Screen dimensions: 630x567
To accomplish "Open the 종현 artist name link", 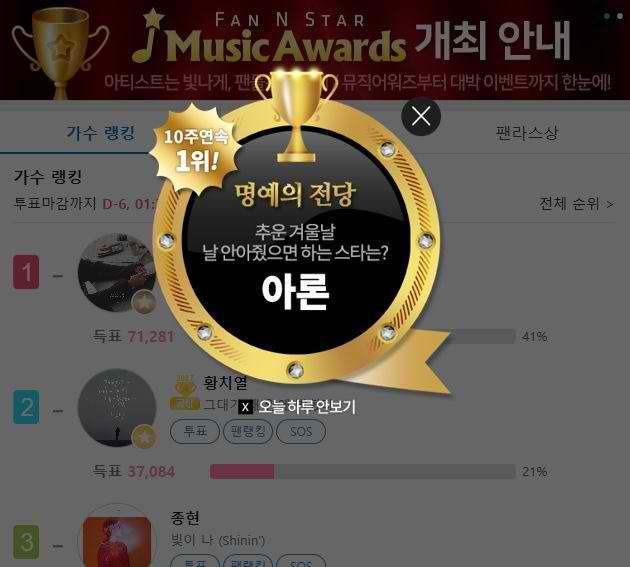I will [x=185, y=518].
